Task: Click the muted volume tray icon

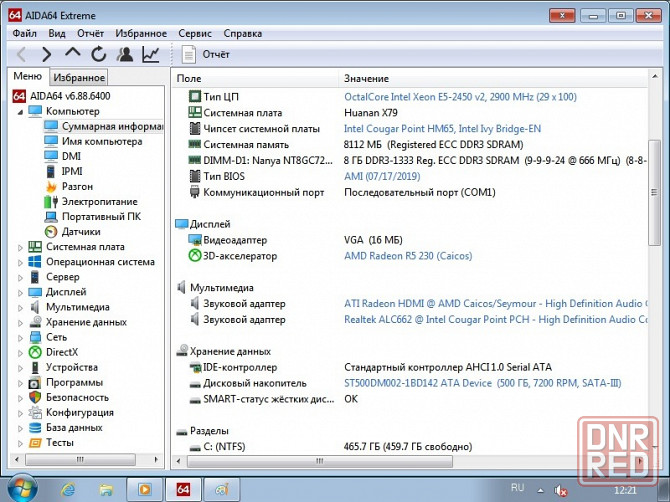Action: point(560,490)
